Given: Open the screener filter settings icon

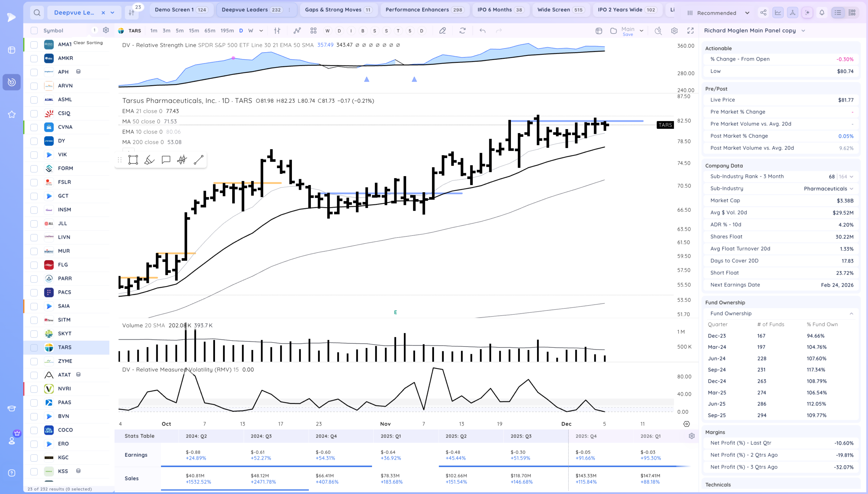Looking at the screenshot, I should (132, 13).
